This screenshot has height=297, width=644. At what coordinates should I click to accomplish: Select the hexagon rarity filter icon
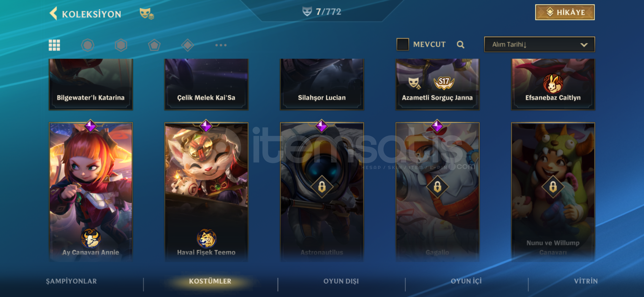121,45
